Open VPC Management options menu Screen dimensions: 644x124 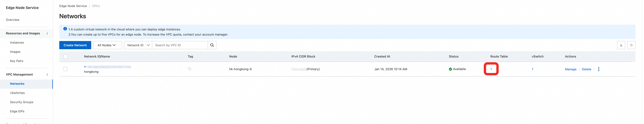(x=47, y=75)
